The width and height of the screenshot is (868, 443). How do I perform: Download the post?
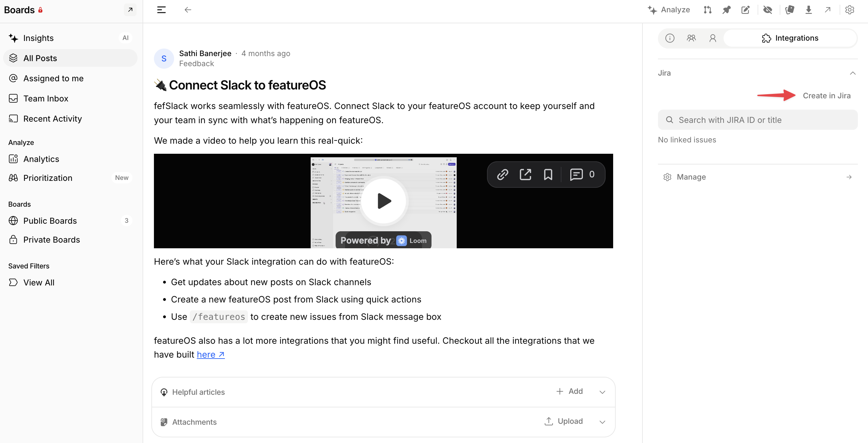[808, 10]
